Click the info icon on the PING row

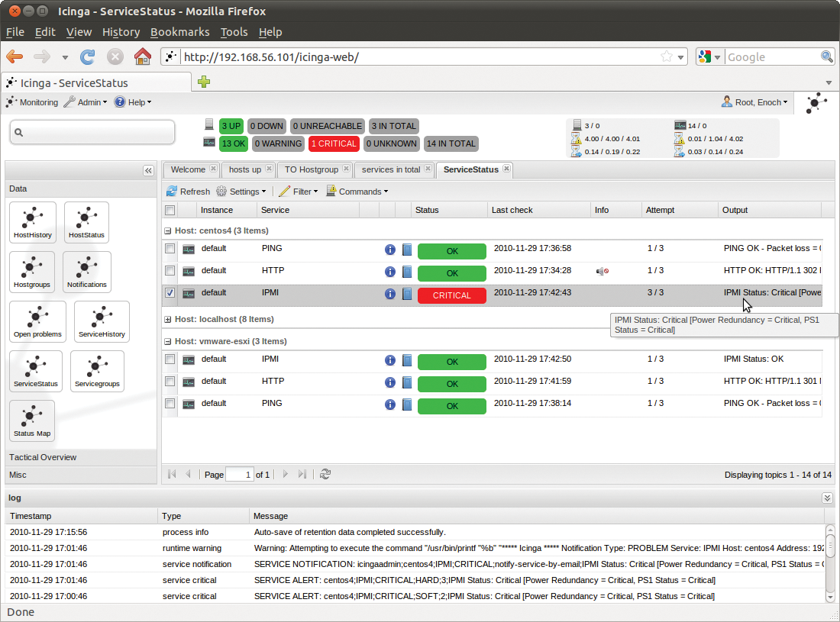(x=389, y=250)
